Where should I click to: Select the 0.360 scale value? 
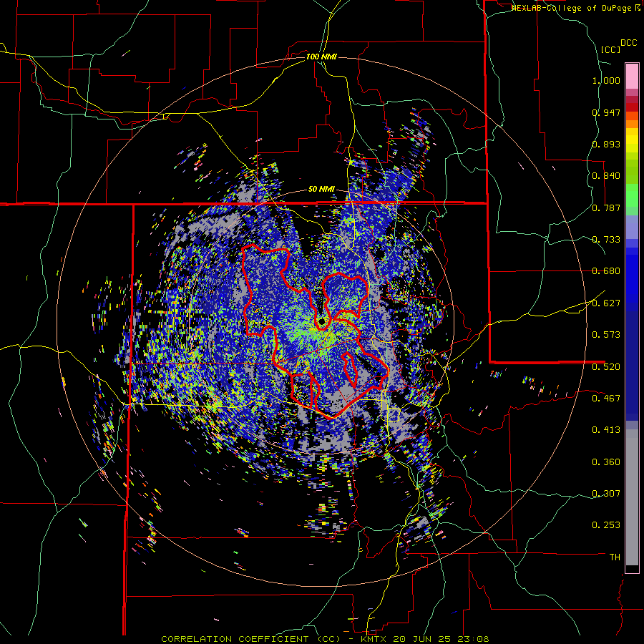pyautogui.click(x=606, y=462)
